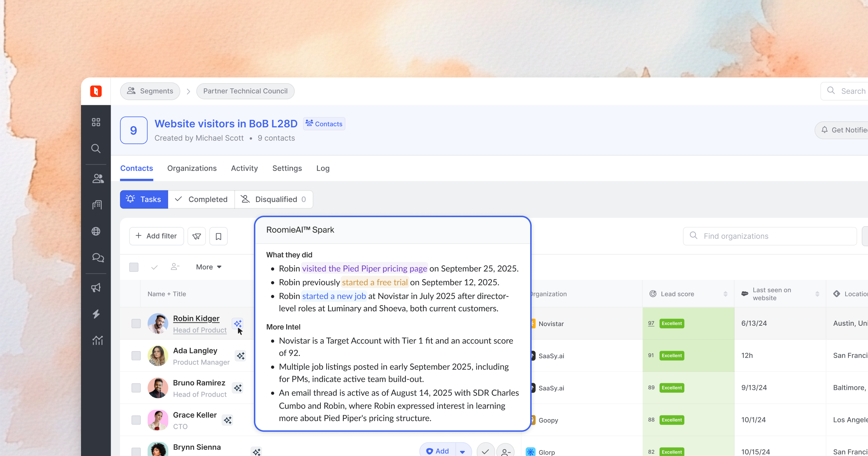Click the lightning bolt automation icon

(96, 314)
